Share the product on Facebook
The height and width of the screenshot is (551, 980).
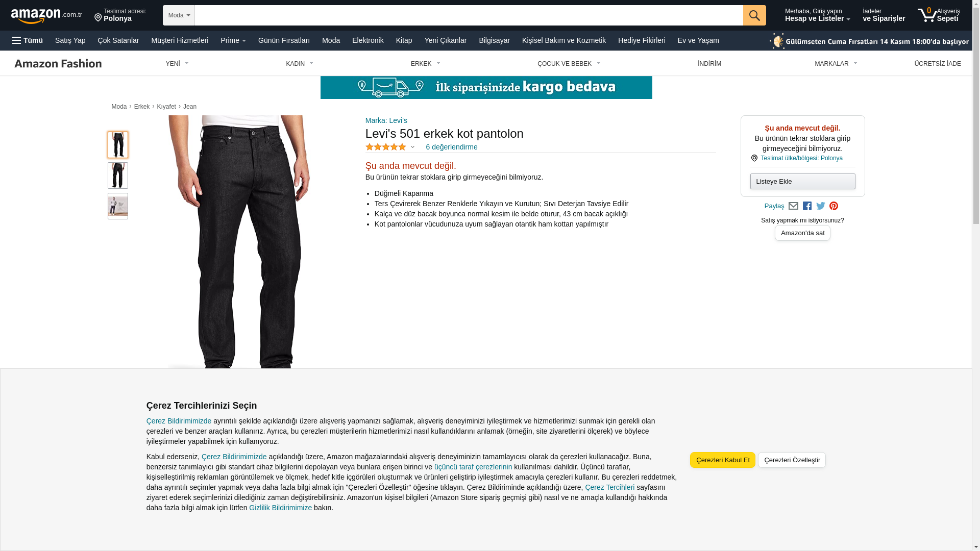click(x=807, y=206)
